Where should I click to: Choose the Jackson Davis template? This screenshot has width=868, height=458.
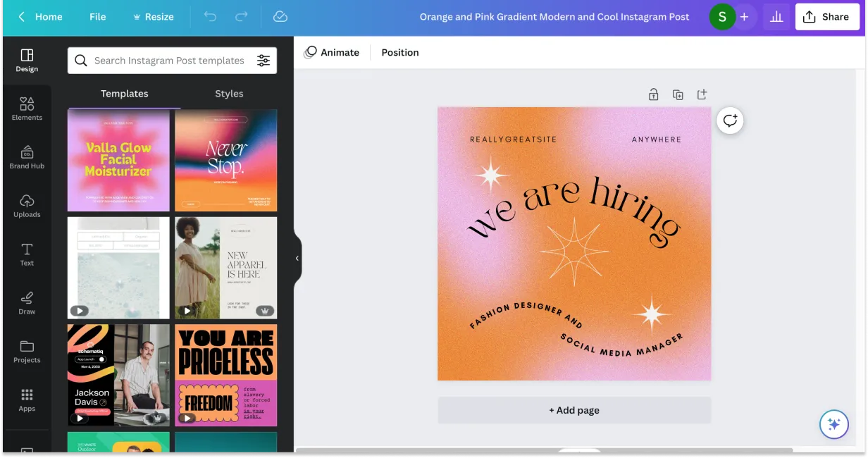118,375
